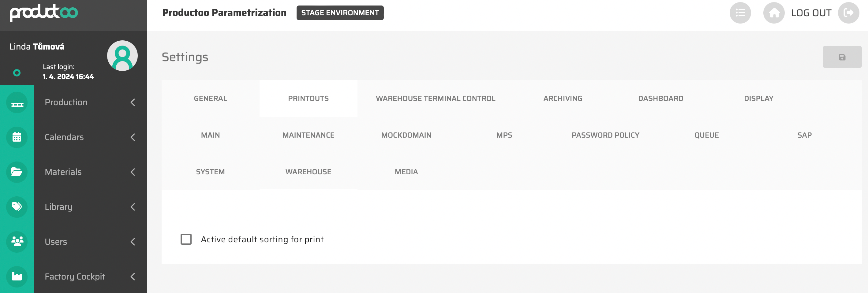Select the Password Policy tab

(605, 135)
